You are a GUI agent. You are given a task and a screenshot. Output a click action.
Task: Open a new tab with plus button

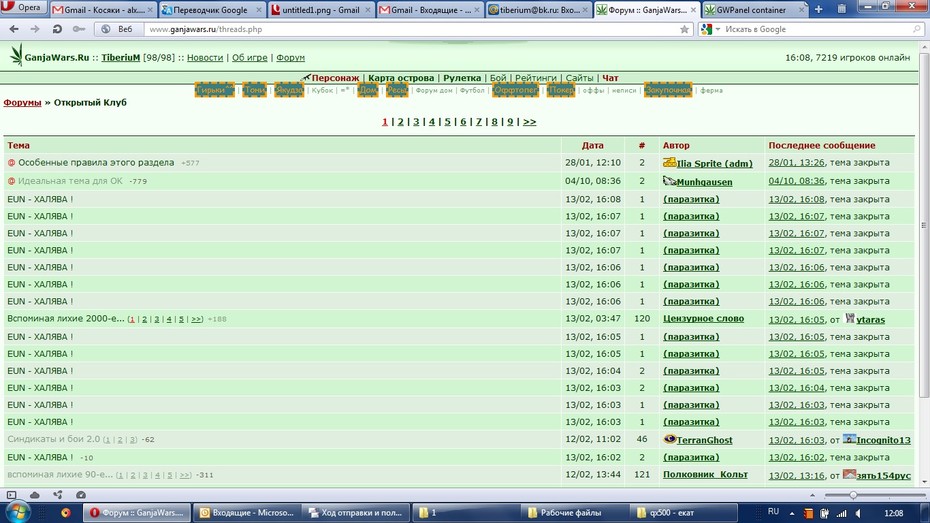pyautogui.click(x=818, y=9)
